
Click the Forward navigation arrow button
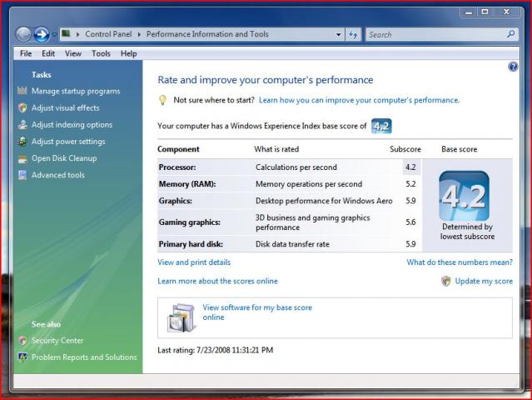coord(42,34)
